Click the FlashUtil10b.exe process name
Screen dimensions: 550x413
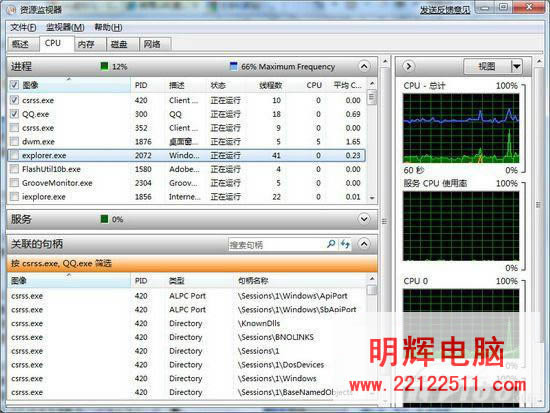point(51,169)
